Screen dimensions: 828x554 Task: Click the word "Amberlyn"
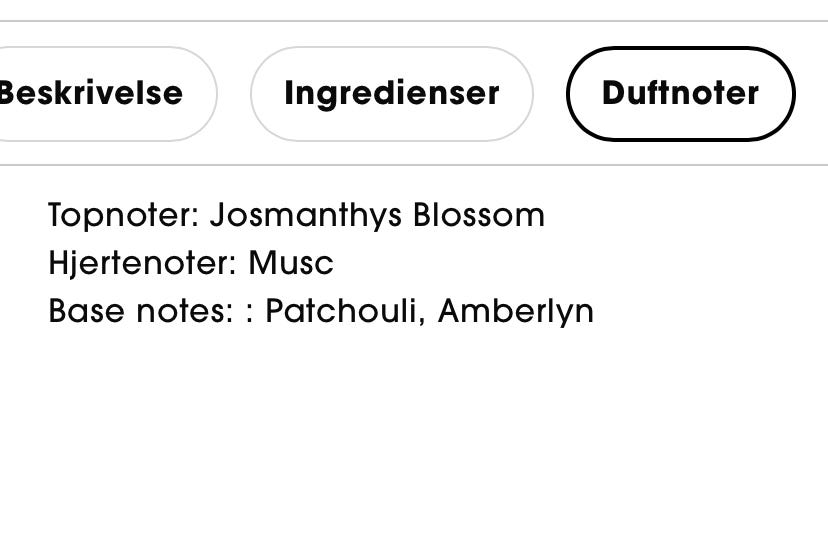click(516, 312)
